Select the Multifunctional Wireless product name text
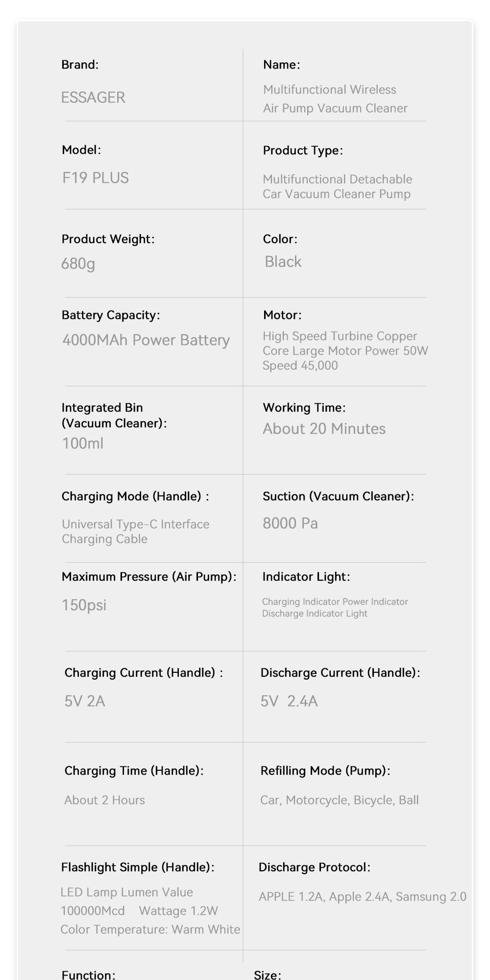The height and width of the screenshot is (980, 490). point(330,90)
